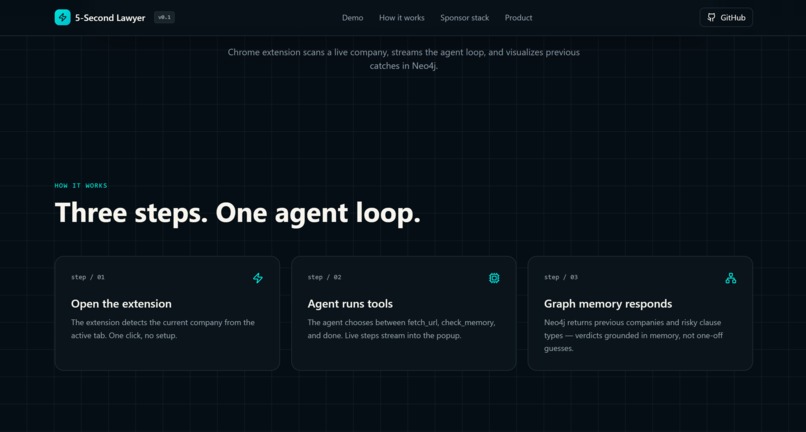Go to How it works section link
This screenshot has height=432, width=806.
click(x=402, y=17)
